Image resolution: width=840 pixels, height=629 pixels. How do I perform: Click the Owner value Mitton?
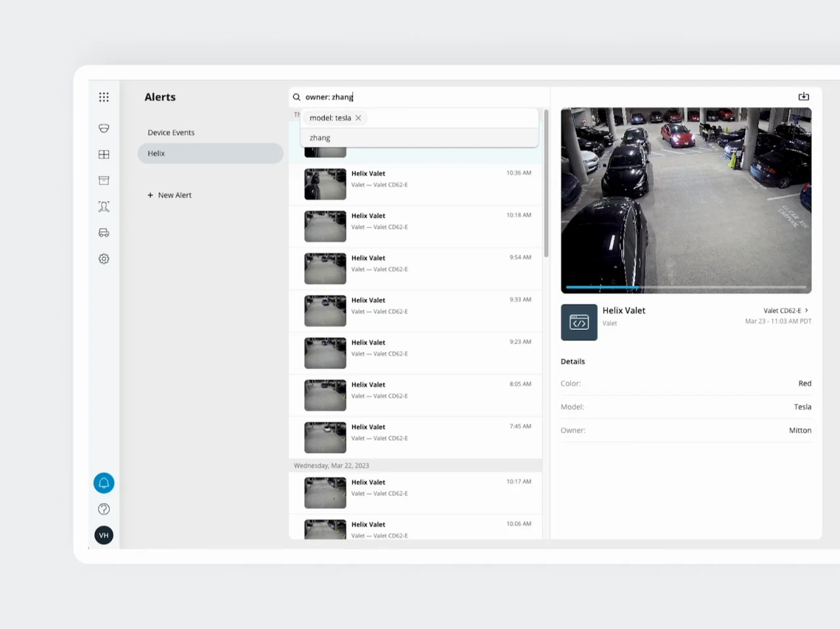click(800, 431)
